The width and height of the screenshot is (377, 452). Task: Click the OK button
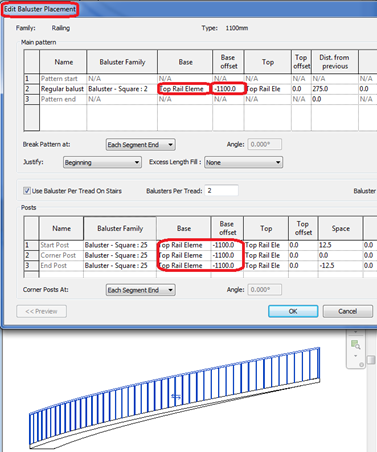point(293,311)
